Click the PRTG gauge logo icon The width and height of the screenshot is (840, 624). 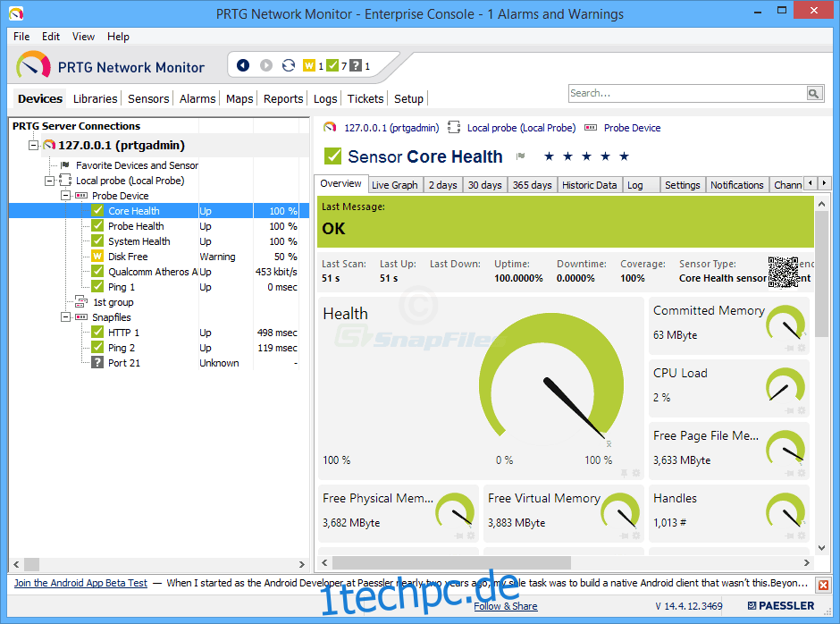coord(33,66)
